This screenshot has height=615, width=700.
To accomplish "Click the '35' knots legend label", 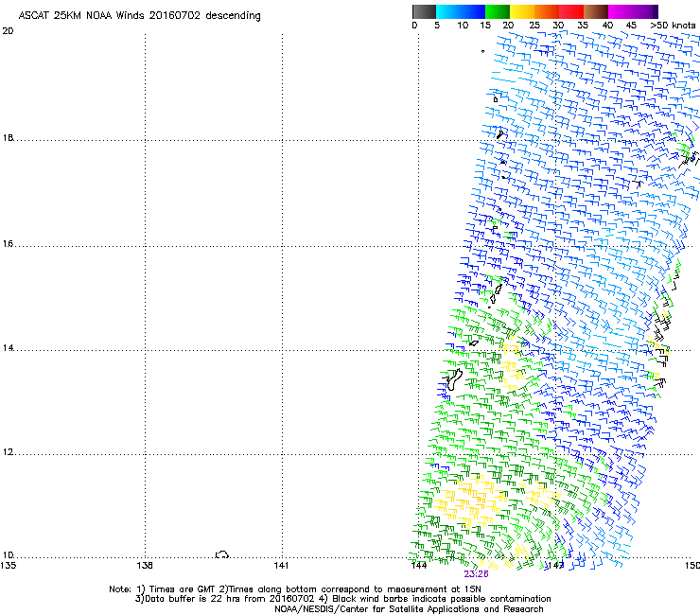I will coord(583,26).
